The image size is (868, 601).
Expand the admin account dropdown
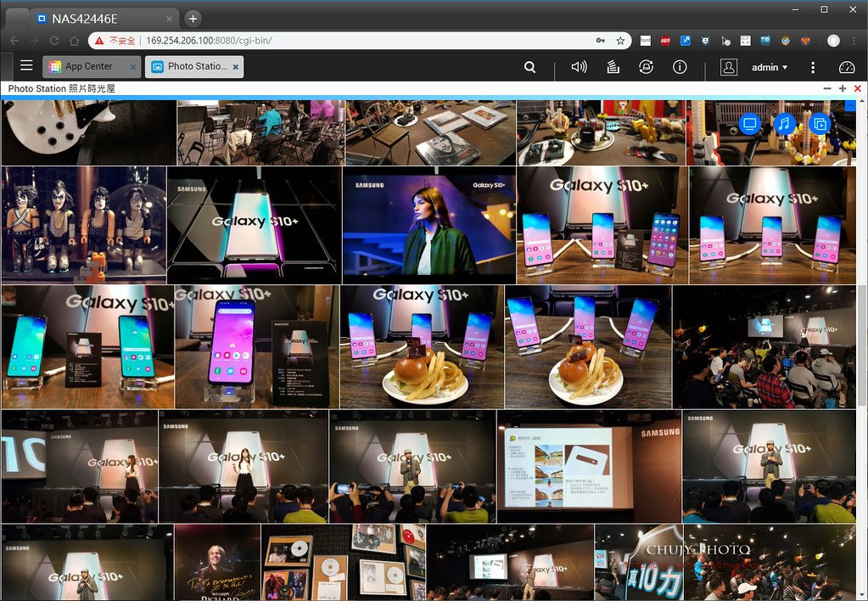[770, 67]
